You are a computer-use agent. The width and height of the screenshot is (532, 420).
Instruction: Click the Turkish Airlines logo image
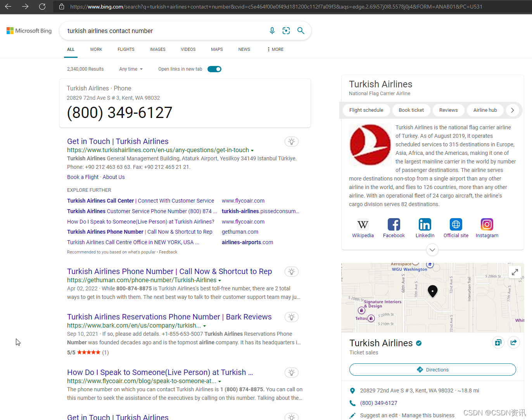(370, 145)
